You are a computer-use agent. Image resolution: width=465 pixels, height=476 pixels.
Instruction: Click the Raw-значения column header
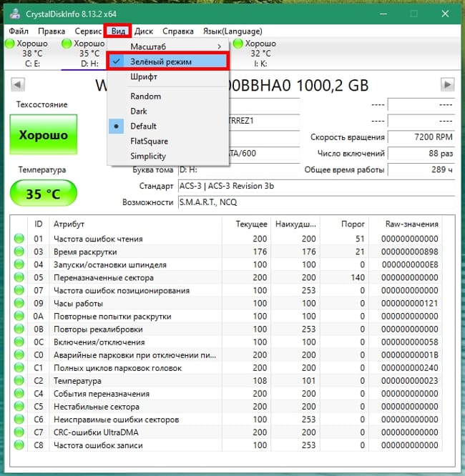[x=406, y=224]
